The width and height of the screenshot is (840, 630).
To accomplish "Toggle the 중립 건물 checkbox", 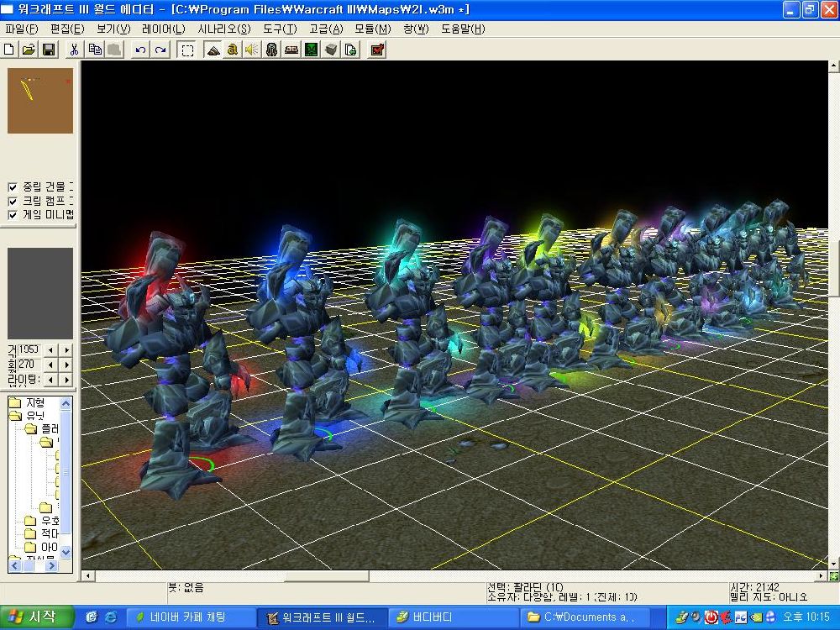I will [x=13, y=187].
